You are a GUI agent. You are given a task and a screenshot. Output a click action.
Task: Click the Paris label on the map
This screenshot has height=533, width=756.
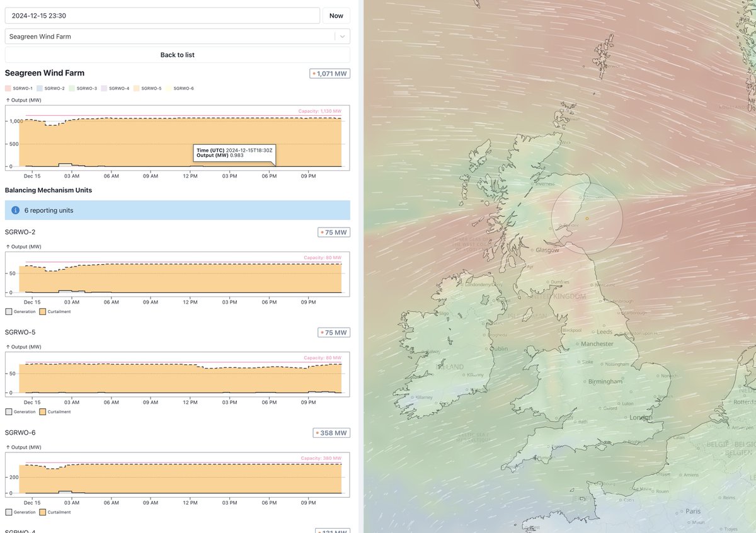[x=693, y=511]
